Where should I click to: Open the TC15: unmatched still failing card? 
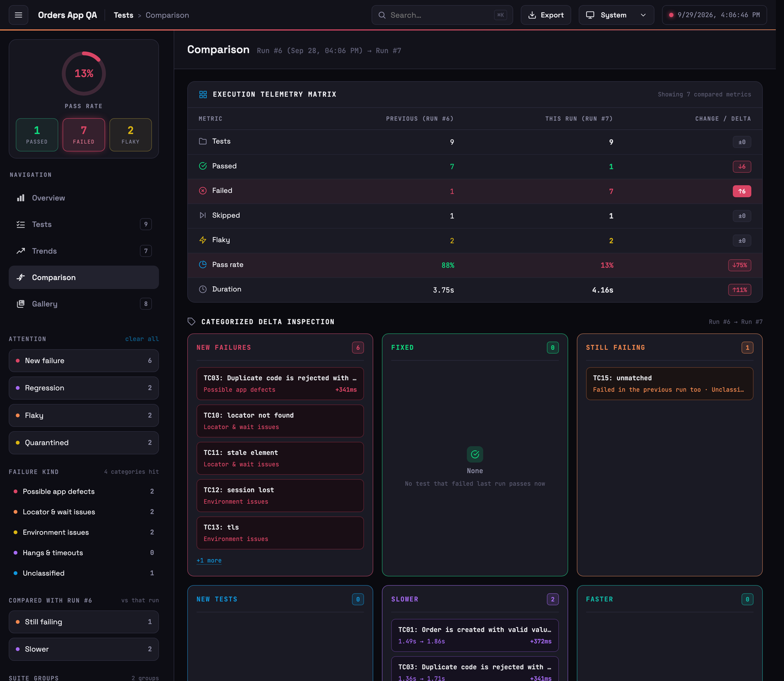pyautogui.click(x=670, y=384)
